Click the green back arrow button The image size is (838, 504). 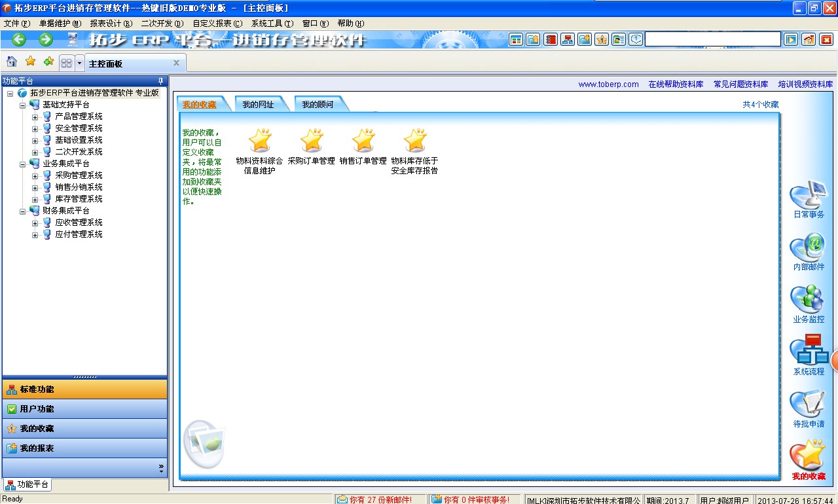[x=19, y=39]
